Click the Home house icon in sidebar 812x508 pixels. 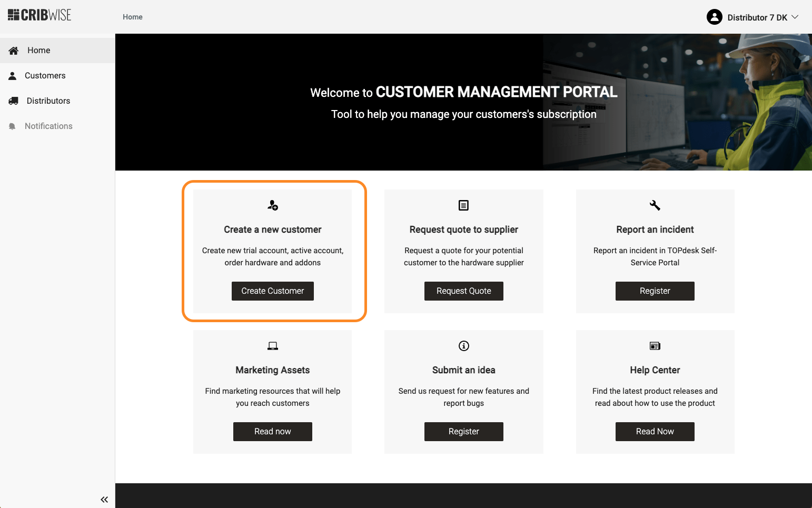(x=14, y=51)
